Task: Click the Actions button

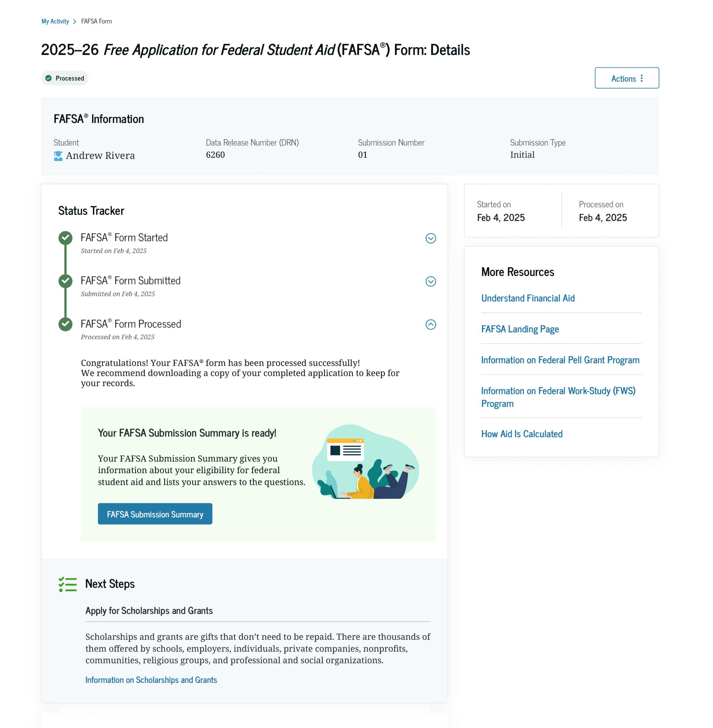Action: 626,78
